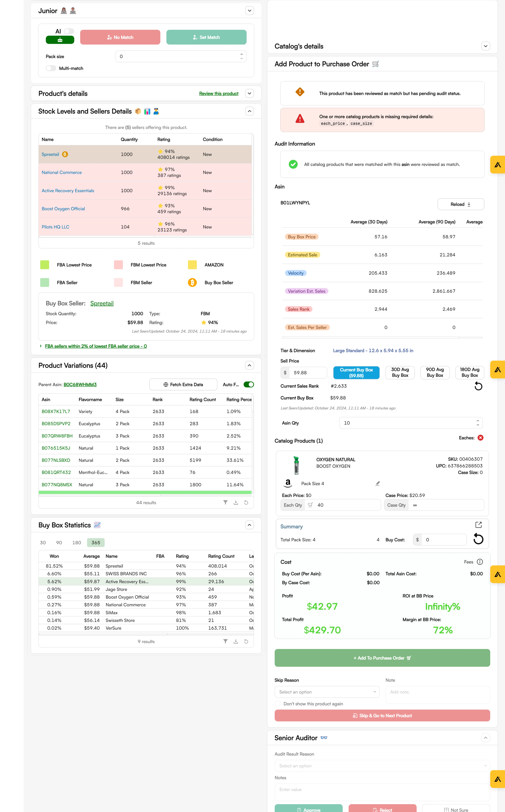Choose 180D Avg Buy Box sell price
Viewport: 505px width, 812px height.
[470, 372]
